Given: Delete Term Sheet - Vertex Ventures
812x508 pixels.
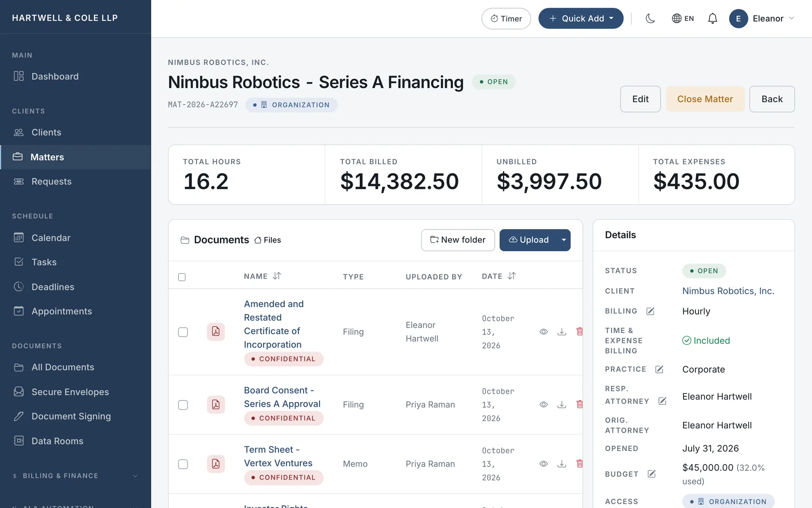Looking at the screenshot, I should pos(579,464).
